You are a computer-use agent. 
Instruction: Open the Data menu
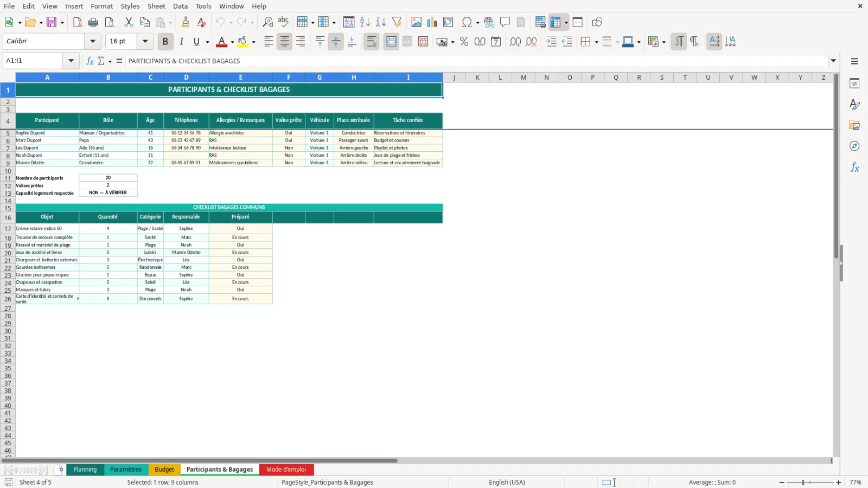[x=181, y=6]
